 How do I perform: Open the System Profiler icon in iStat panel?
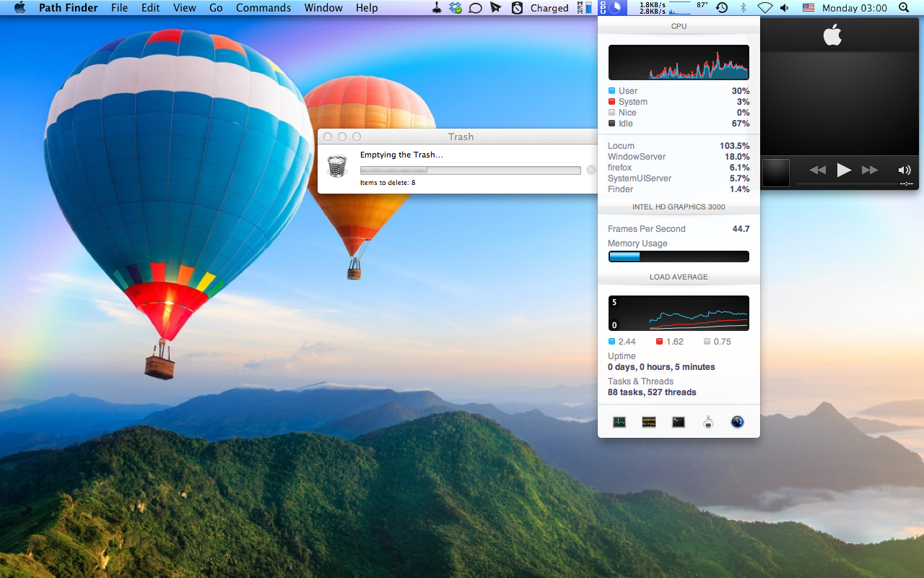708,422
